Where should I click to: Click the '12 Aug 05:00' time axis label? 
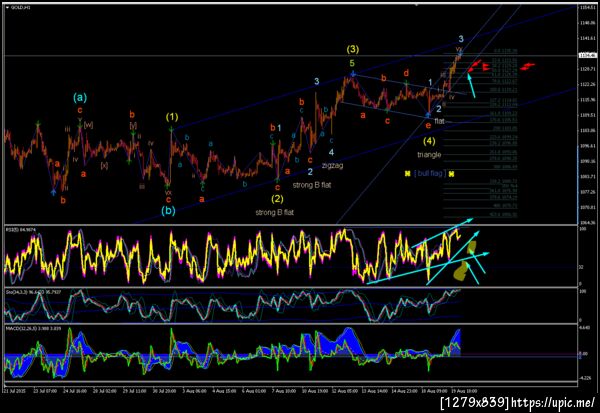click(344, 391)
